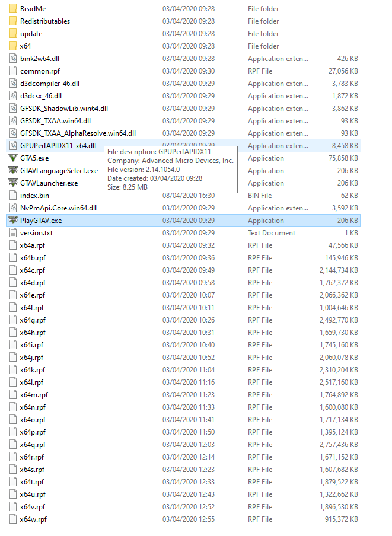Click the Redistributables folder icon

[x=13, y=21]
